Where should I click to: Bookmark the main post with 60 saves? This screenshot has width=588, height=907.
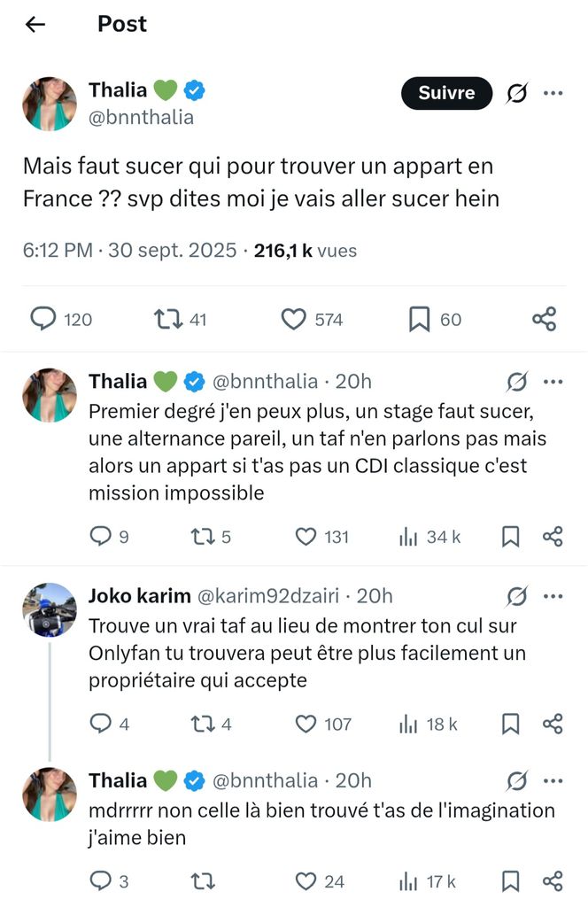419,319
